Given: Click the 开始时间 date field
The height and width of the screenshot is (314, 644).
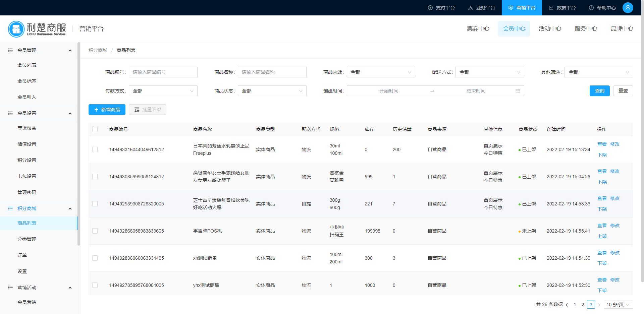Looking at the screenshot, I should pos(389,91).
